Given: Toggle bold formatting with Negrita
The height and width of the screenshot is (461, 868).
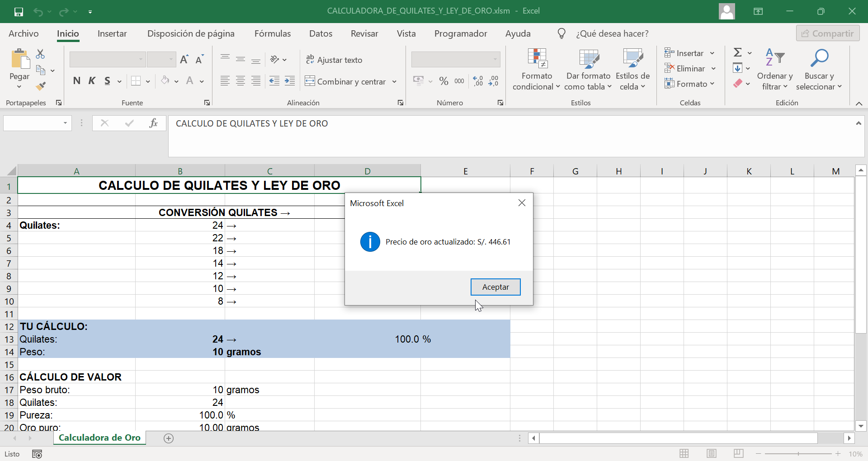Looking at the screenshot, I should tap(76, 81).
